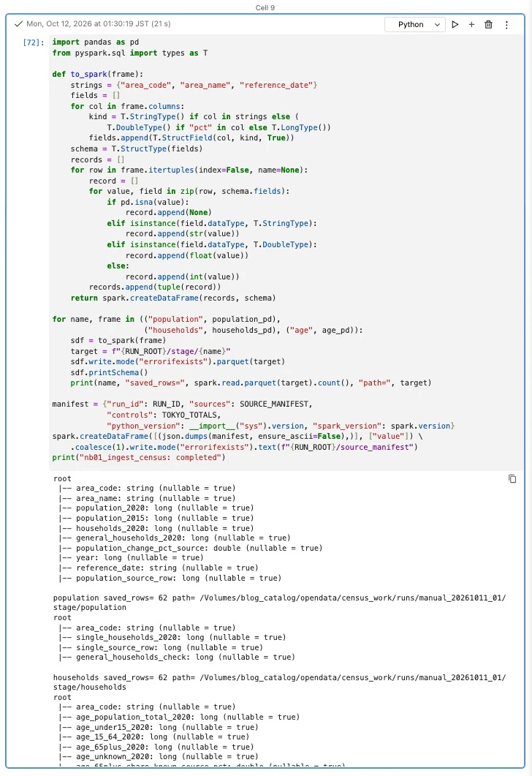
Task: Click the 'manifest = {"run_id": RUN_ID' line
Action: [183, 404]
